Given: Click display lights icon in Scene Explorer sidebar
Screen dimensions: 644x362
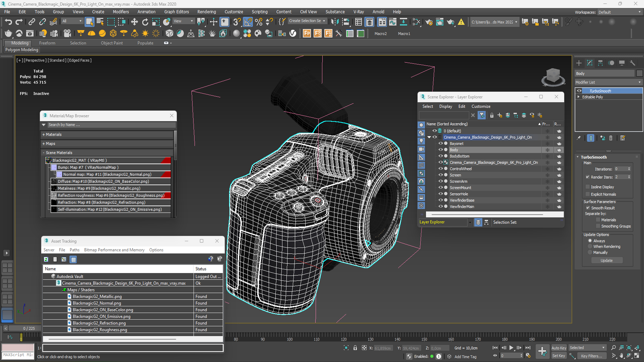Looking at the screenshot, I should click(421, 141).
